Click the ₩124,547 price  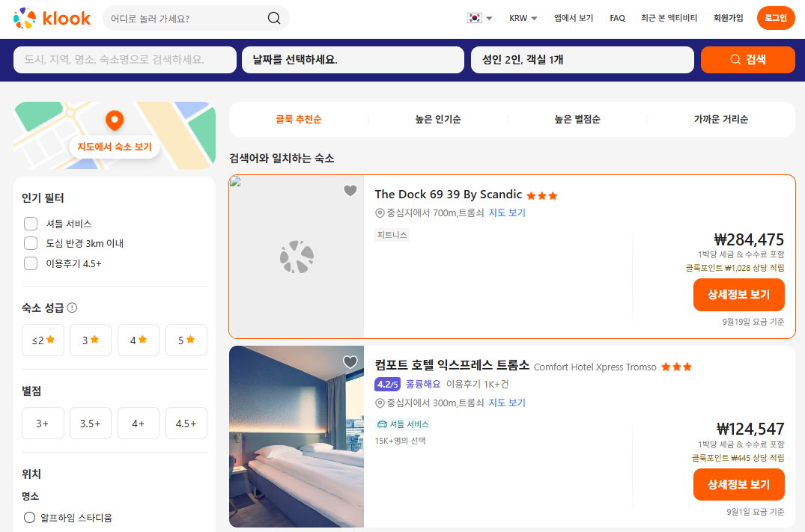(x=750, y=429)
